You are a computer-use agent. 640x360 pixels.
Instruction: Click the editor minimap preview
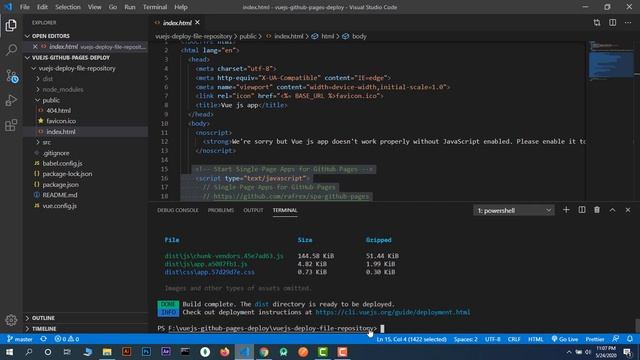611,61
